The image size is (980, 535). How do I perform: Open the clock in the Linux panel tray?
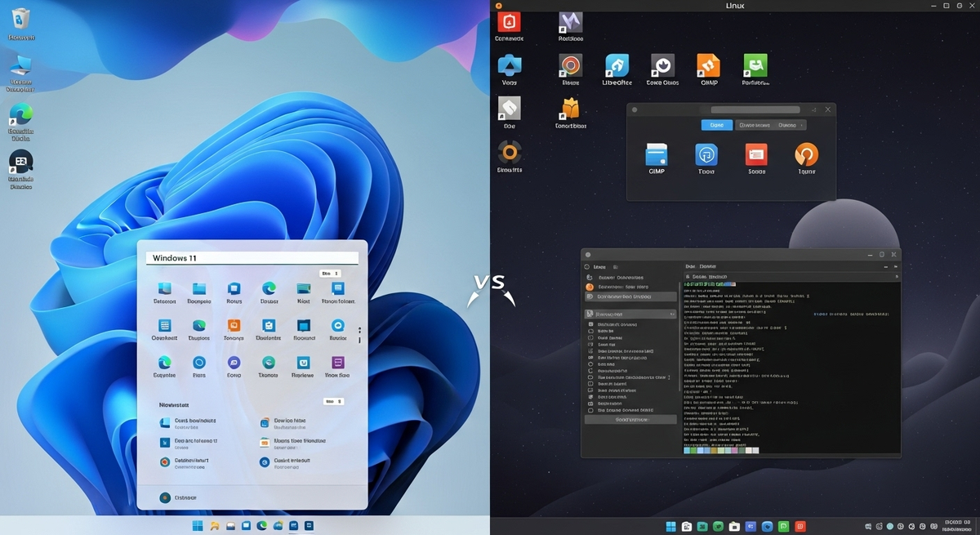pyautogui.click(x=958, y=526)
